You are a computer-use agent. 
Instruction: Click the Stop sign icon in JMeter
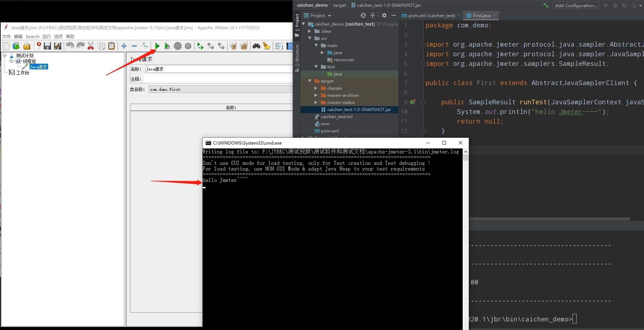point(178,46)
